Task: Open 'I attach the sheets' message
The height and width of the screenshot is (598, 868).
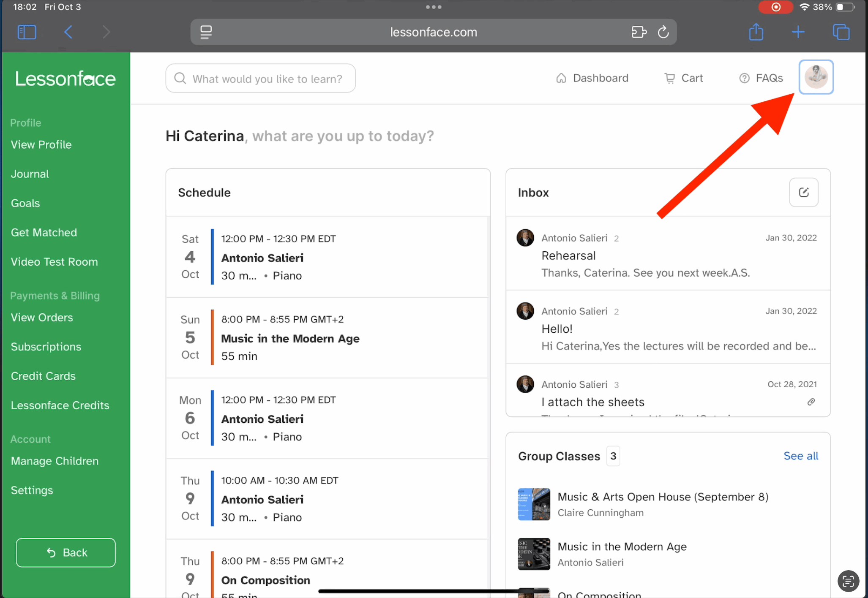Action: (x=668, y=390)
